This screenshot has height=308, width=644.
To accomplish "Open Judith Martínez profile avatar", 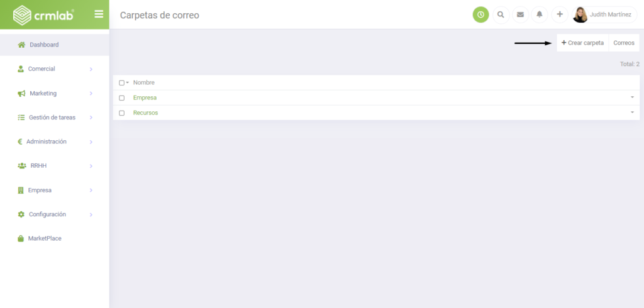I will pyautogui.click(x=580, y=15).
